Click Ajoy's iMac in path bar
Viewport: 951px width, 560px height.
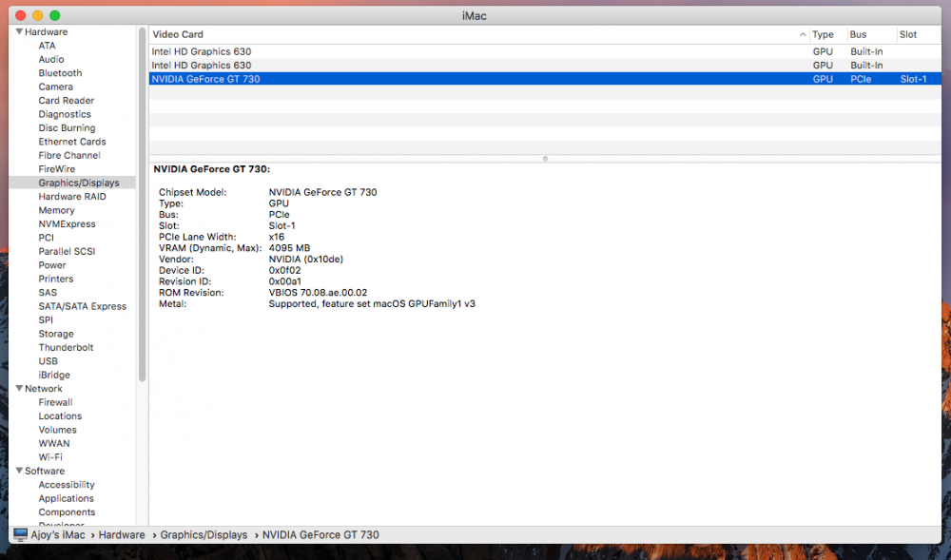[58, 535]
